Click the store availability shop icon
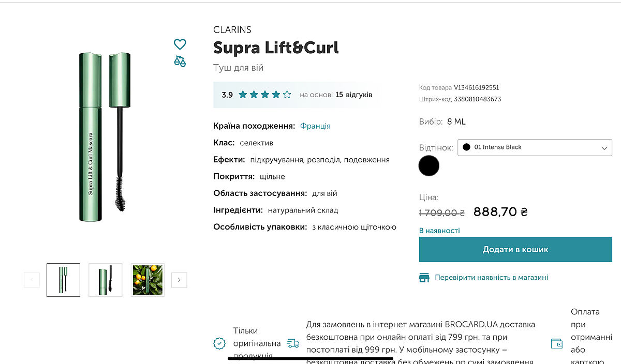Viewport: 621px width, 364px height. point(424,278)
